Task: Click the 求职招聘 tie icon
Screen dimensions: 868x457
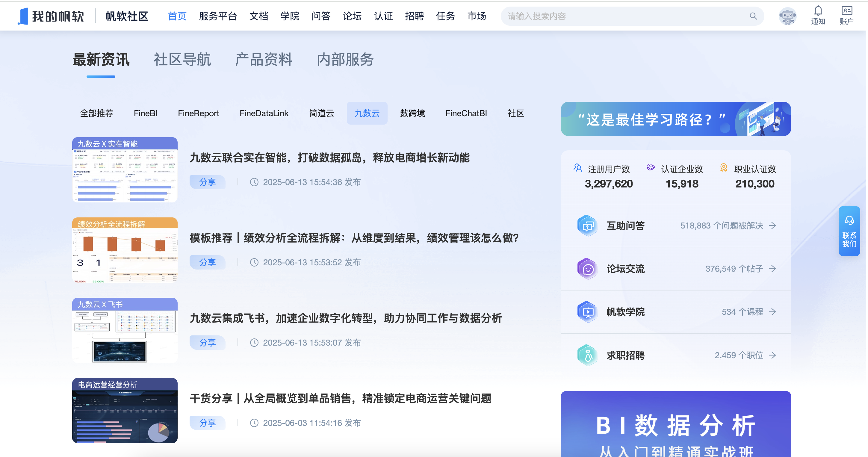Action: coord(587,355)
